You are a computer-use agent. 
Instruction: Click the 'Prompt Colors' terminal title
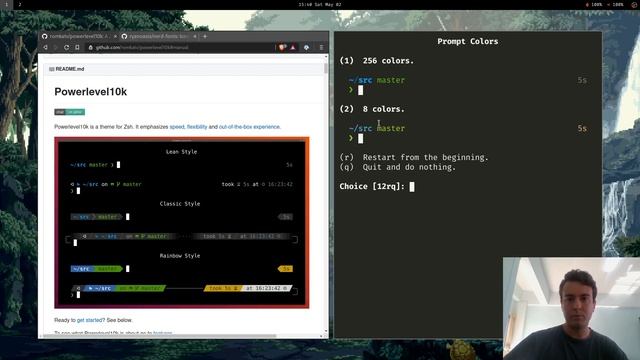(467, 41)
